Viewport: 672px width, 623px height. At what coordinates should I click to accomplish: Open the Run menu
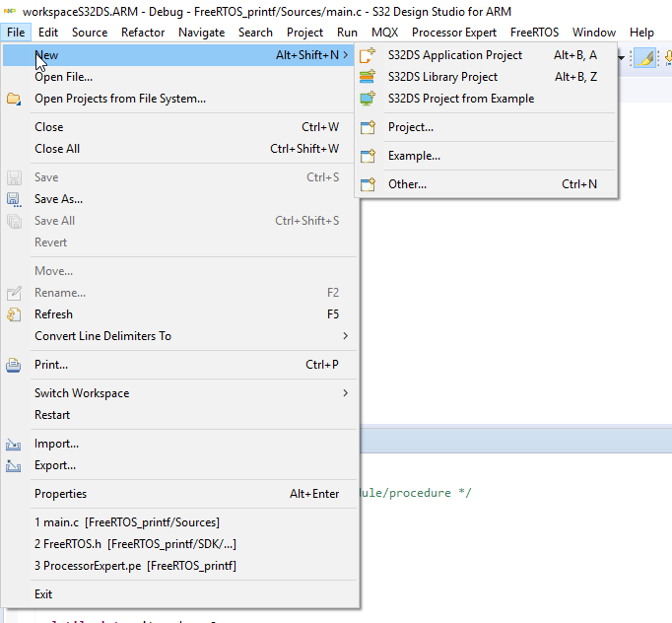pyautogui.click(x=347, y=33)
